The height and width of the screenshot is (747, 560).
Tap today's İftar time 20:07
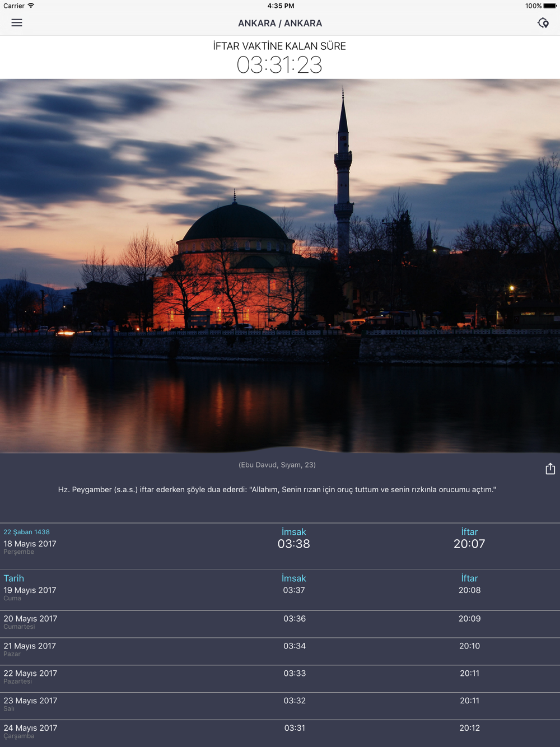(469, 544)
